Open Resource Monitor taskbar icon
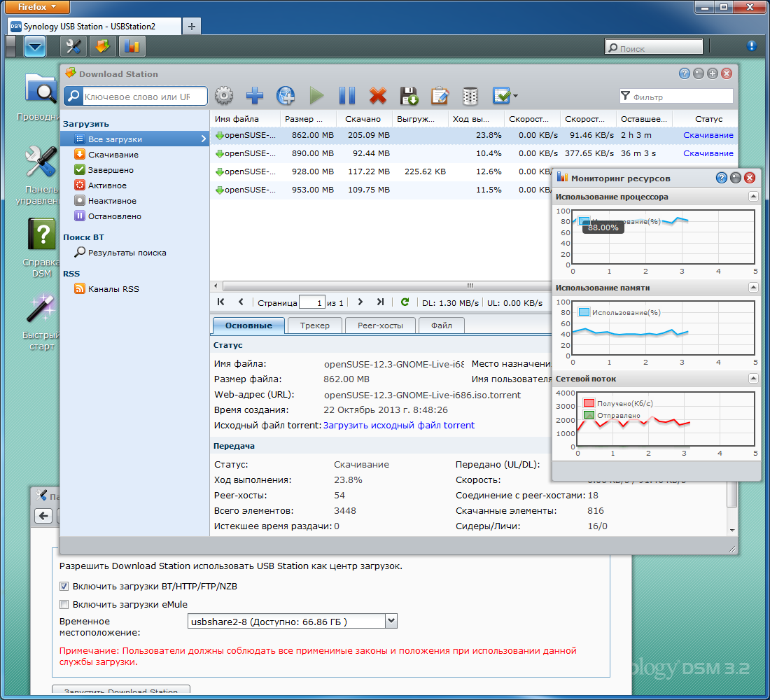 click(132, 47)
